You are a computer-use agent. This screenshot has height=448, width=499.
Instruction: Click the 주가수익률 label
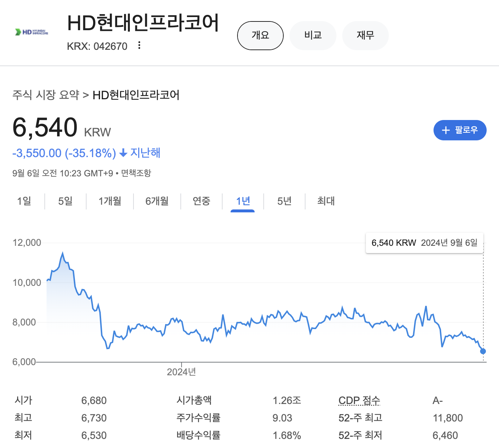pyautogui.click(x=198, y=418)
